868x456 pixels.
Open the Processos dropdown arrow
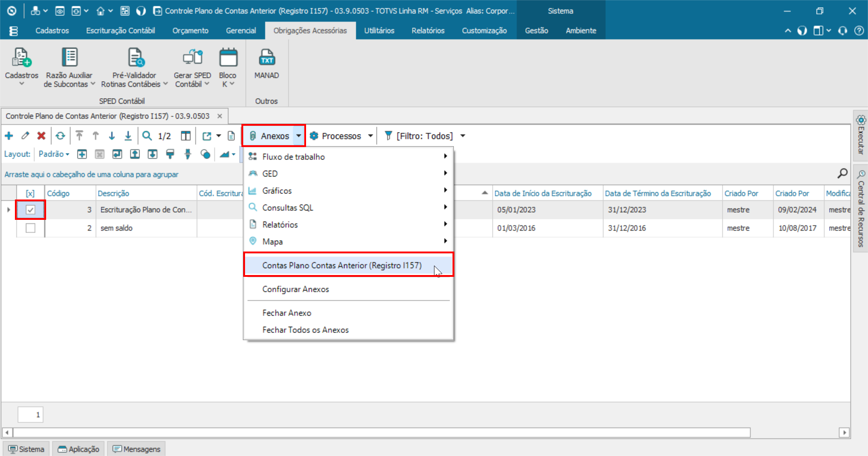tap(371, 136)
